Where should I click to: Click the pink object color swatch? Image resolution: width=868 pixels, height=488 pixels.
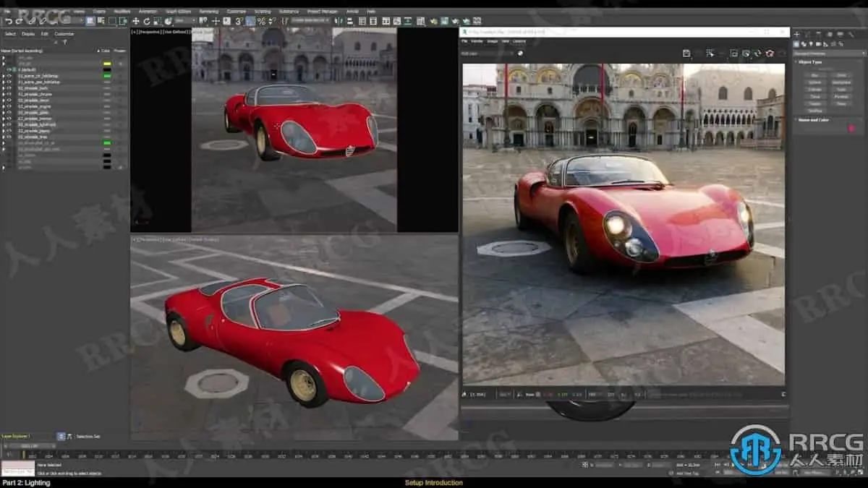[x=851, y=129]
